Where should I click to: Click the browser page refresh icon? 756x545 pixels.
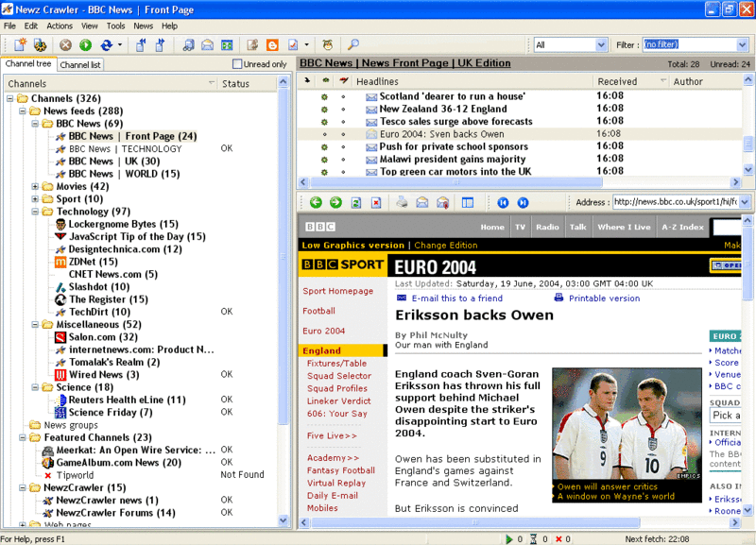[356, 202]
